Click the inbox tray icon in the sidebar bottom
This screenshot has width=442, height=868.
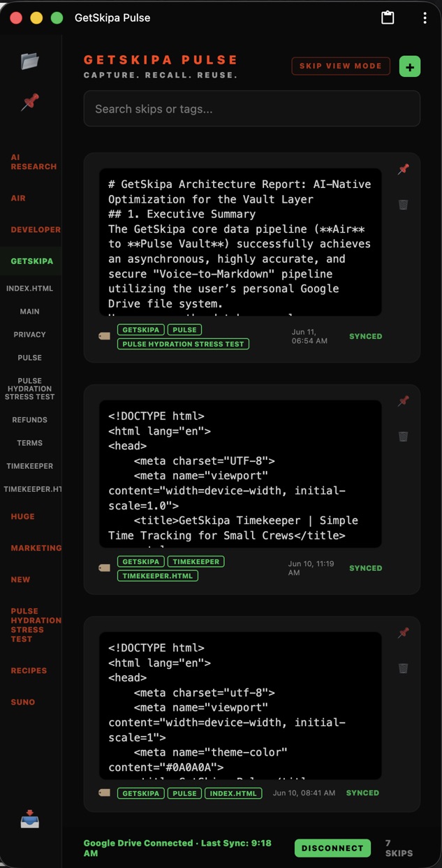point(30,818)
